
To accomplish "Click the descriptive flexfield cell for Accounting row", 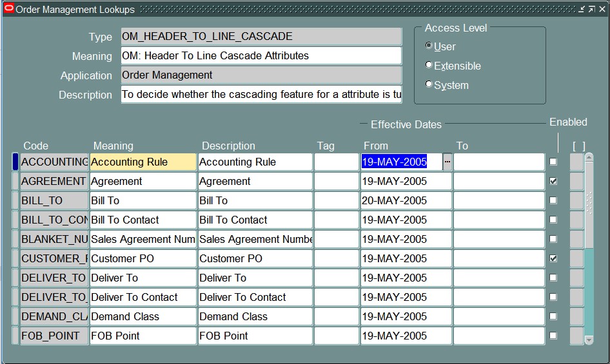I will [x=577, y=162].
